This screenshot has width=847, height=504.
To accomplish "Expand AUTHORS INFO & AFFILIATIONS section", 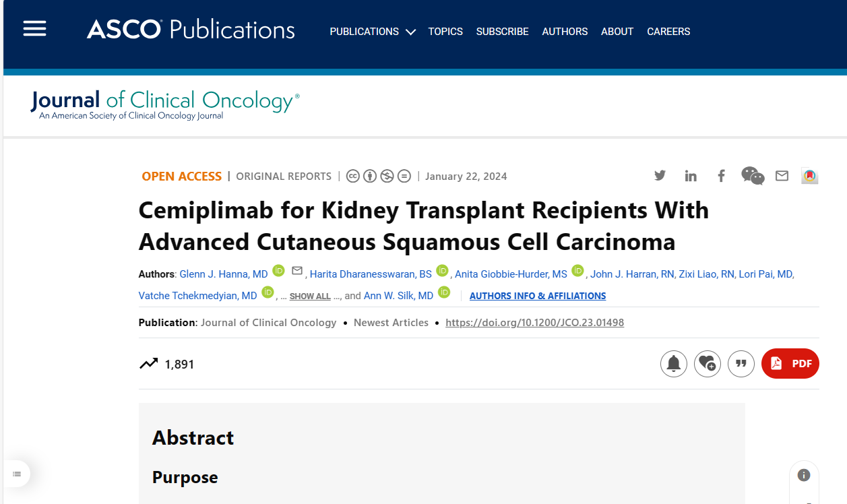I will pyautogui.click(x=538, y=296).
